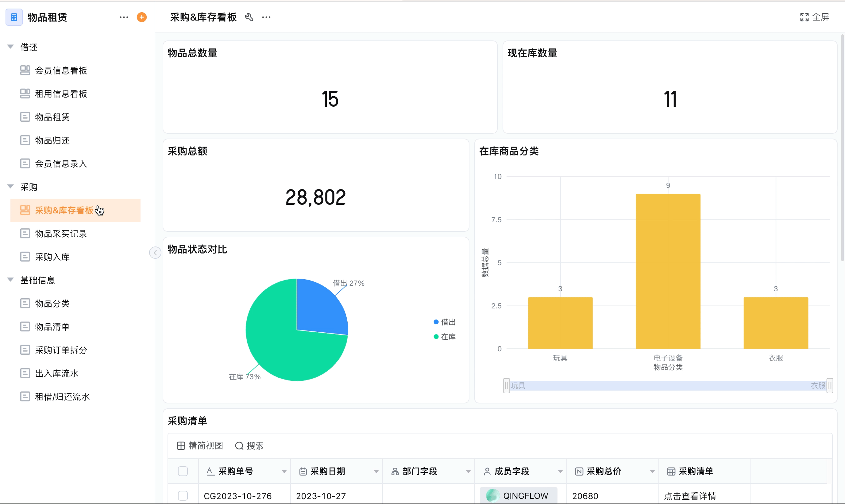Click the right handle of the chart range slider
This screenshot has width=845, height=504.
pyautogui.click(x=830, y=385)
